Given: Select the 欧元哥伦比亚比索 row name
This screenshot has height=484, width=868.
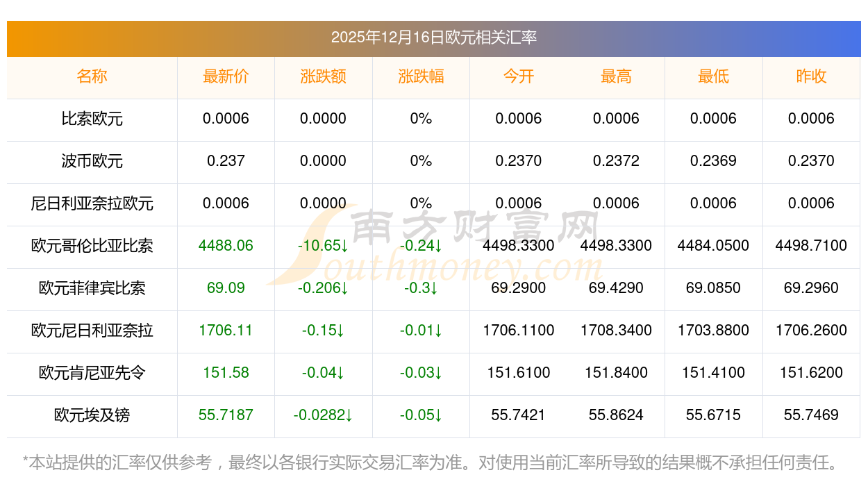Looking at the screenshot, I should tap(92, 246).
